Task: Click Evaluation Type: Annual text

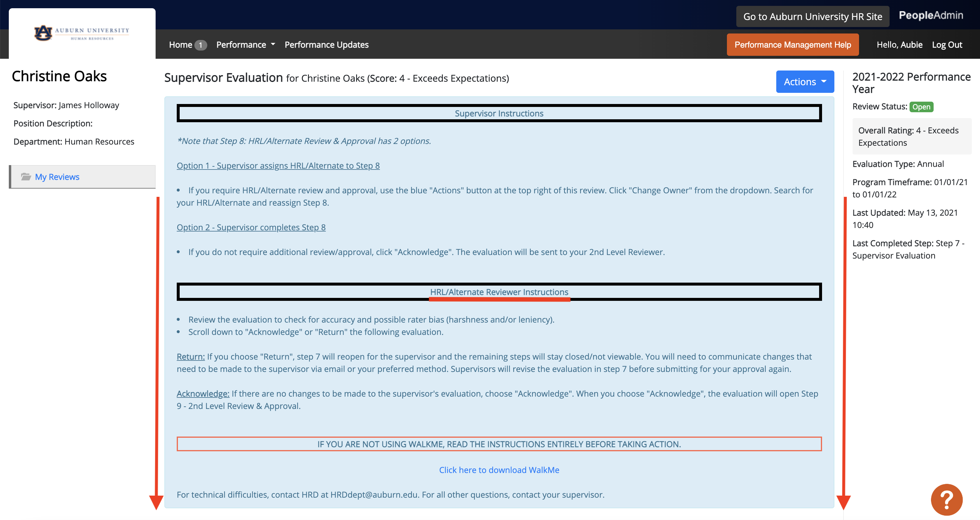Action: (x=898, y=164)
